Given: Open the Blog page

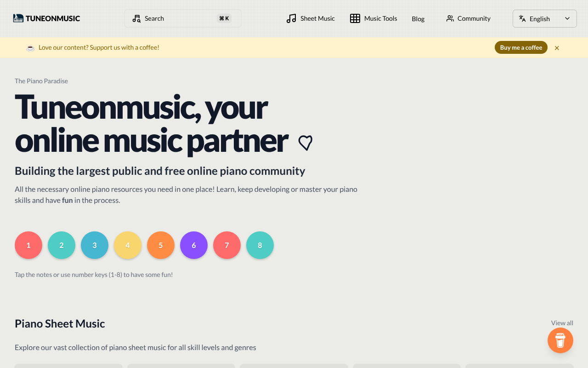Looking at the screenshot, I should pyautogui.click(x=418, y=19).
